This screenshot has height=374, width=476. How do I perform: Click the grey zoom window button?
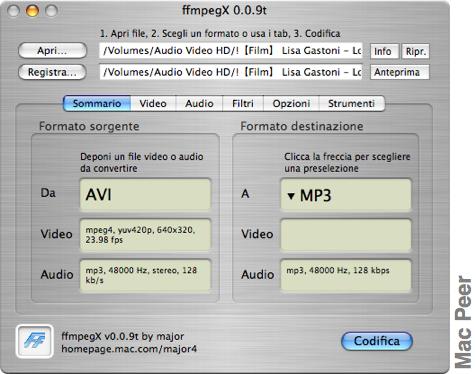51,11
